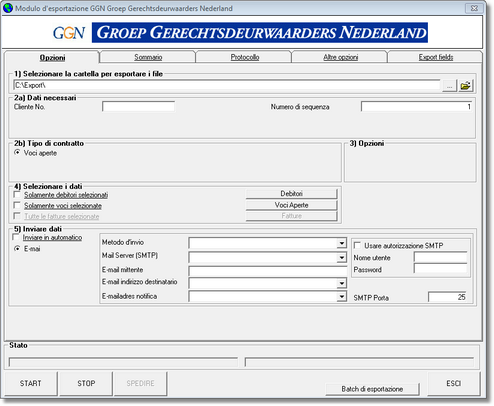Image resolution: width=494 pixels, height=406 pixels.
Task: Expand the E-mailadres notifica dropdown
Action: point(341,296)
